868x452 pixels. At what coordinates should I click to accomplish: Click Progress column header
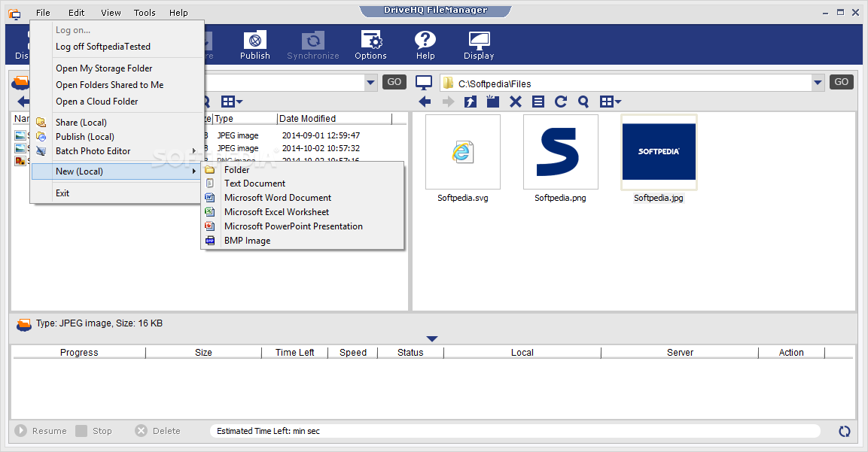tap(79, 353)
